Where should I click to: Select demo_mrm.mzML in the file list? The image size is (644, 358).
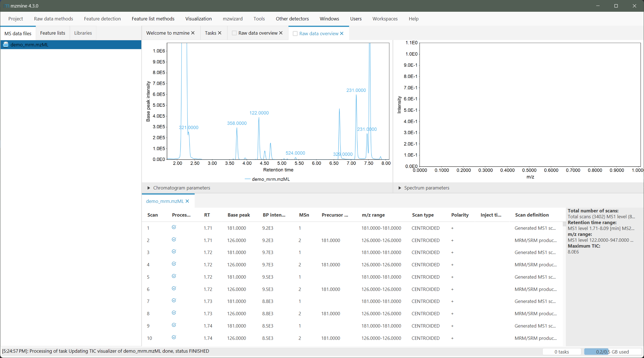click(71, 45)
